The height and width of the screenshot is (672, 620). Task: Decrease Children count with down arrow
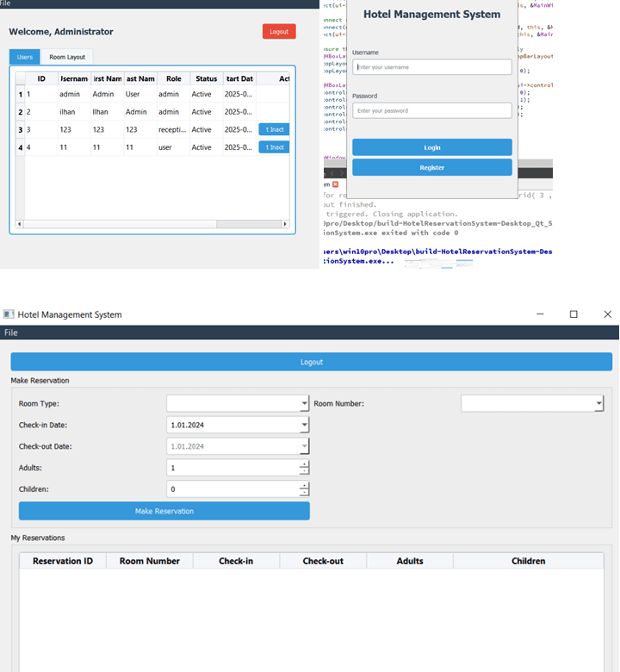tap(304, 493)
